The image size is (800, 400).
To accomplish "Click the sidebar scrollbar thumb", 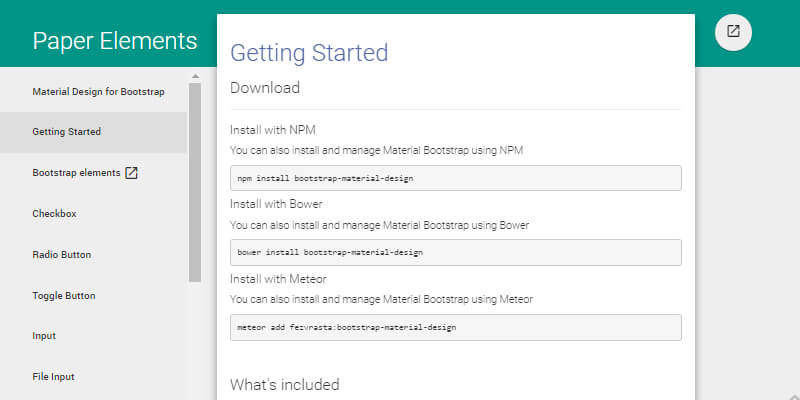I will pyautogui.click(x=194, y=180).
